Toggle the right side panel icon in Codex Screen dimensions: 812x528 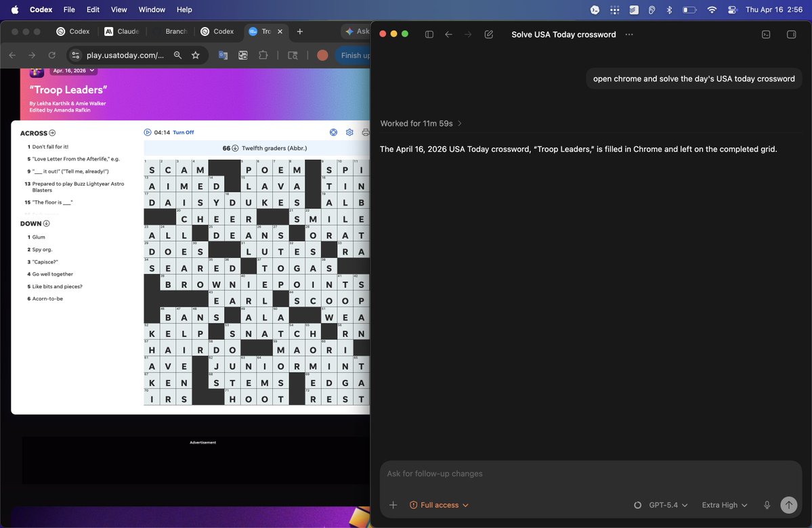[791, 34]
